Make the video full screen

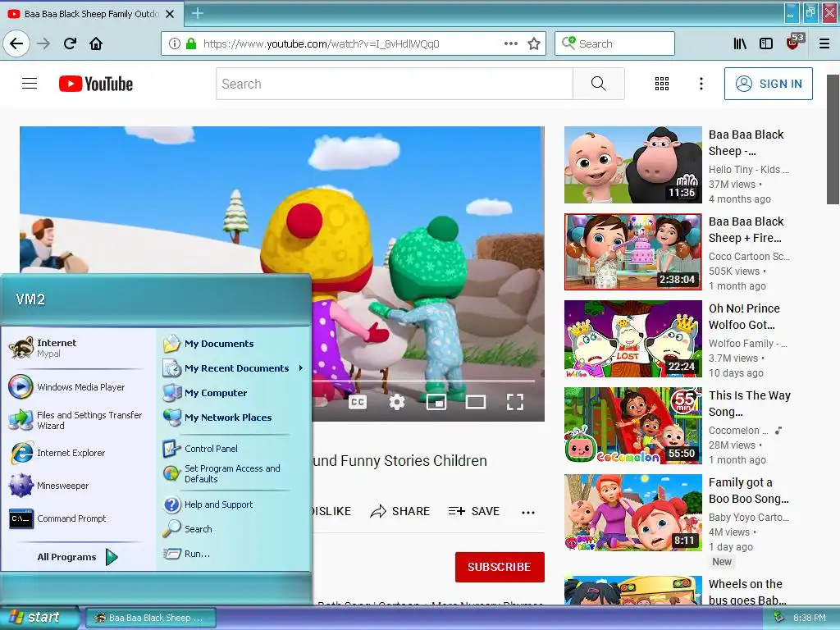coord(515,402)
